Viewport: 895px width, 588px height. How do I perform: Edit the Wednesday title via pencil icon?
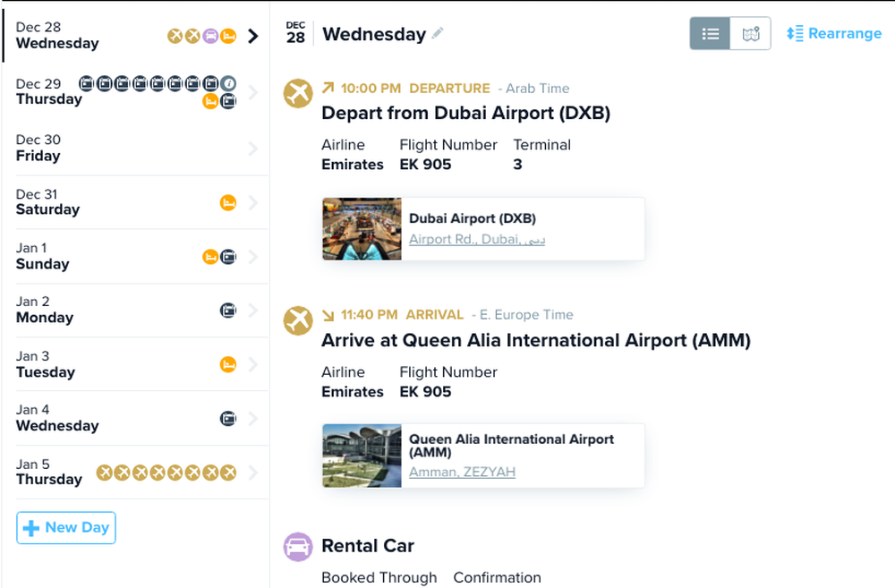click(438, 34)
